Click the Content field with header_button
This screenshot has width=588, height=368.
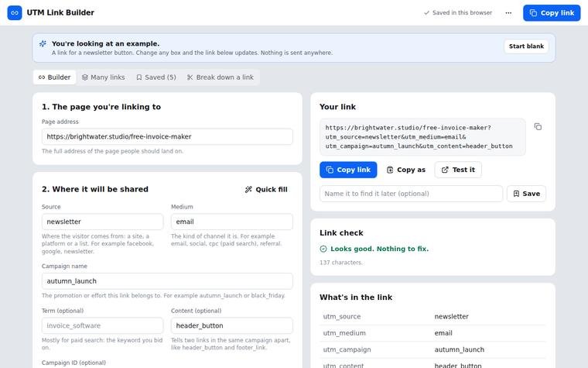(x=232, y=326)
